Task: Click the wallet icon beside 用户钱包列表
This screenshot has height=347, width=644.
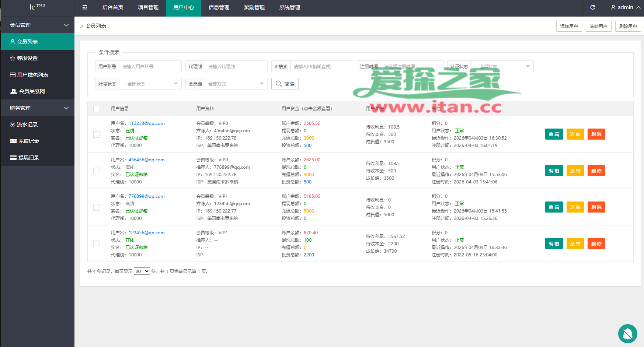Action: tap(13, 75)
